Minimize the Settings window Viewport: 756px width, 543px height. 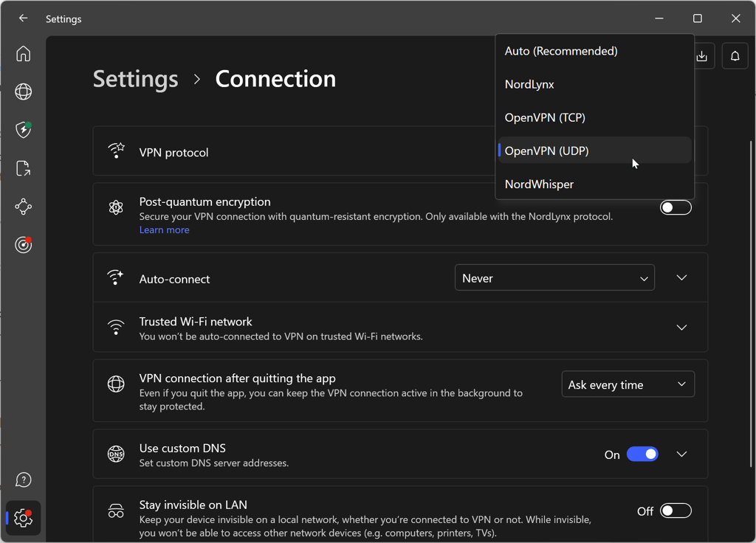659,18
